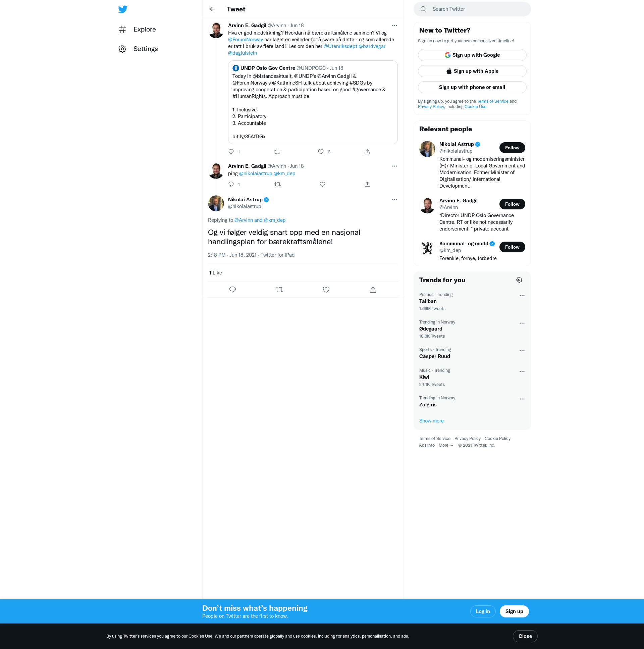This screenshot has width=644, height=649.
Task: Like Nikolai Astrup's main tweet
Action: [326, 290]
